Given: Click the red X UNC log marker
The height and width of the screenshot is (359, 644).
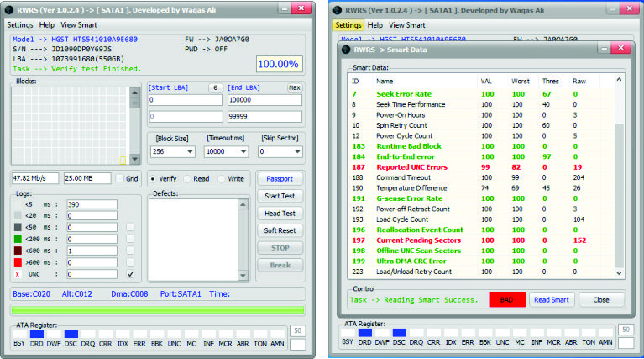Looking at the screenshot, I should click(x=18, y=274).
